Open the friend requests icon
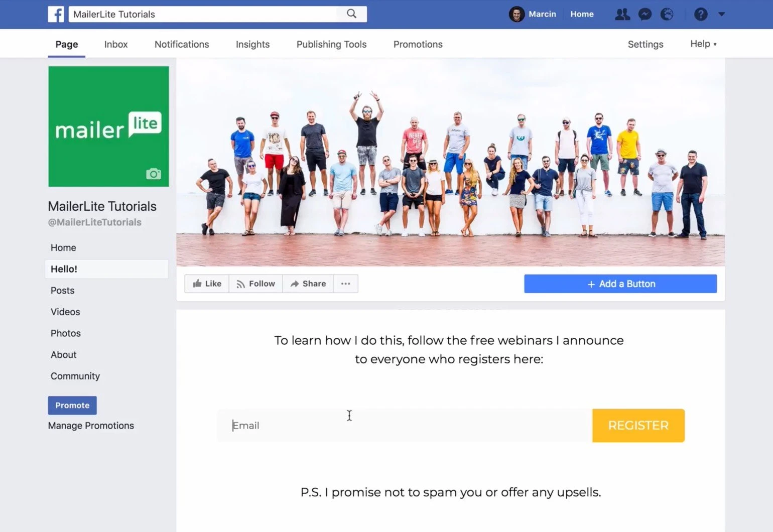Viewport: 773px width, 532px height. pos(622,14)
